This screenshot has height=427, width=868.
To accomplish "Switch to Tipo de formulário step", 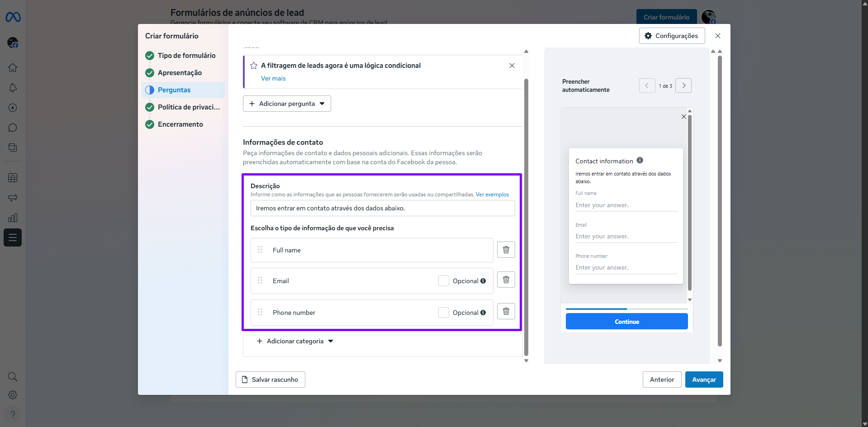I will [186, 56].
